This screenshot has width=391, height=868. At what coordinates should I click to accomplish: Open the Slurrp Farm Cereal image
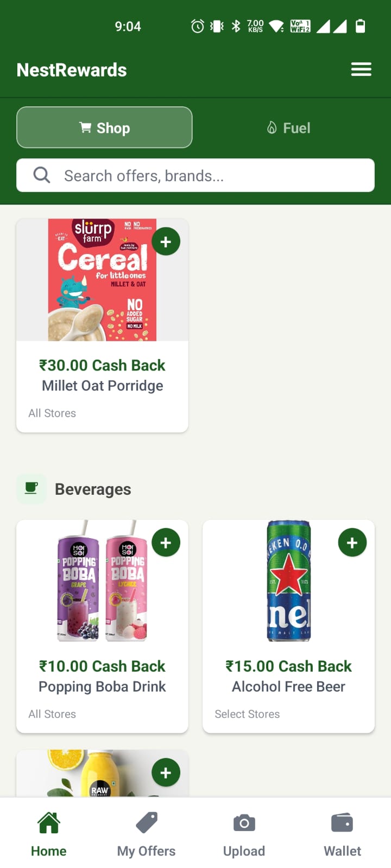[x=102, y=280]
